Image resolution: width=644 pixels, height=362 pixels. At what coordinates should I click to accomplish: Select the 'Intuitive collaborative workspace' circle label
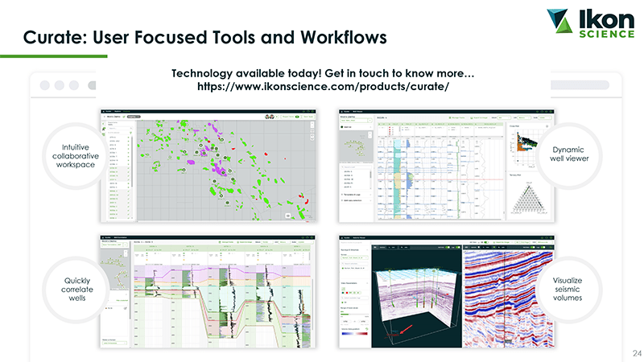click(76, 156)
